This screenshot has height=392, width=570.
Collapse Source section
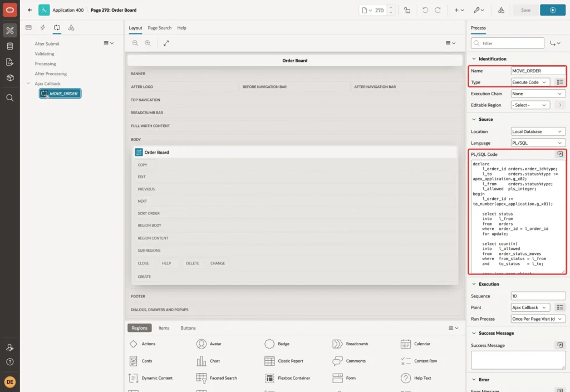pos(473,119)
